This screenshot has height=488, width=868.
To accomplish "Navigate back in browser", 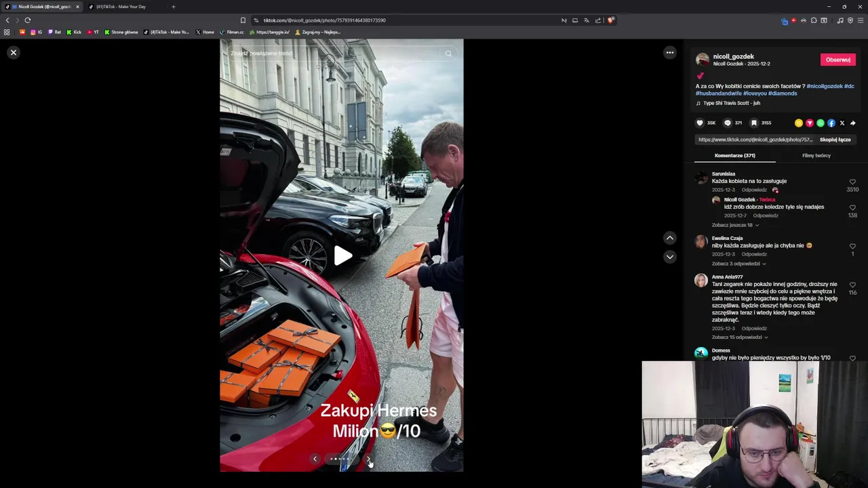I will 7,20.
